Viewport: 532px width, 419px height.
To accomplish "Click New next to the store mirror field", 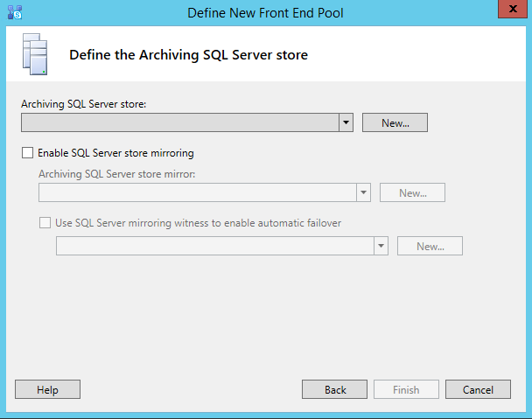I will click(412, 193).
